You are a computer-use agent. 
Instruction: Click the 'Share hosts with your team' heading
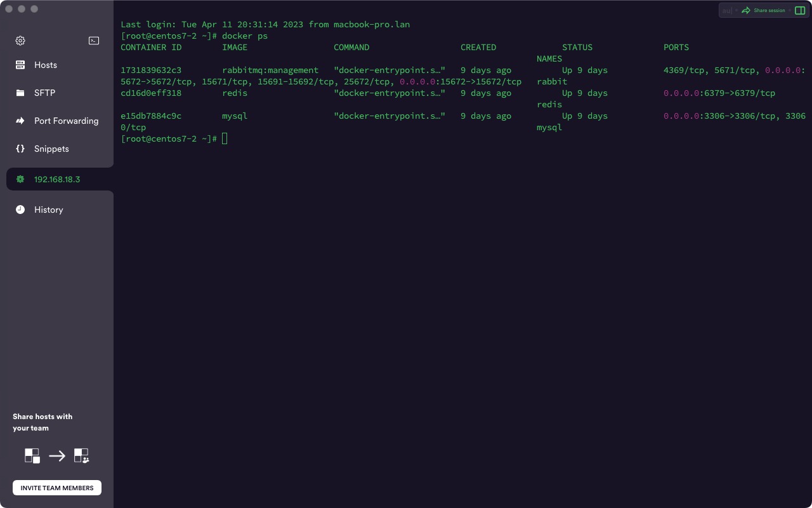(43, 422)
